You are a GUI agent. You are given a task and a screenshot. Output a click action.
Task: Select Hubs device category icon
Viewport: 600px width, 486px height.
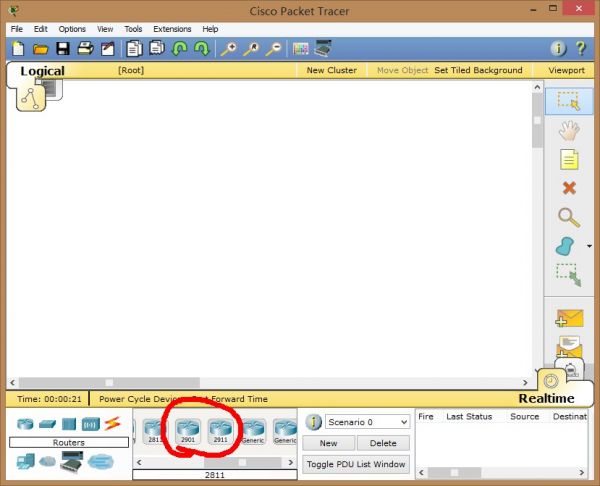(x=69, y=424)
